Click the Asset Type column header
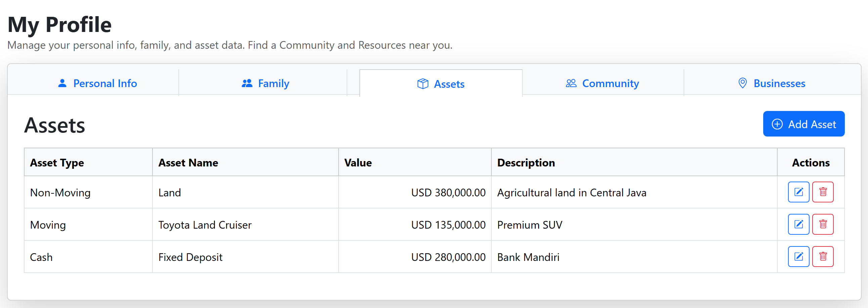Image resolution: width=868 pixels, height=308 pixels. (57, 163)
